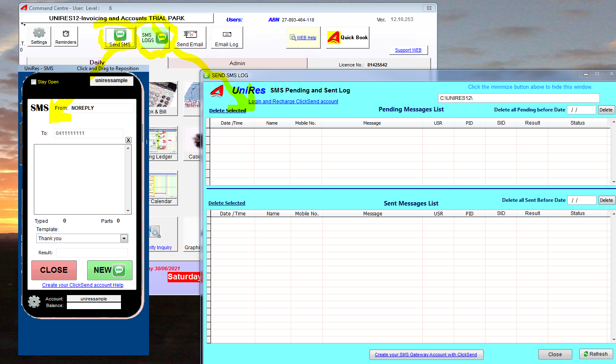Click the uniressample label atop SMS phone
616x364 pixels.
click(x=111, y=80)
